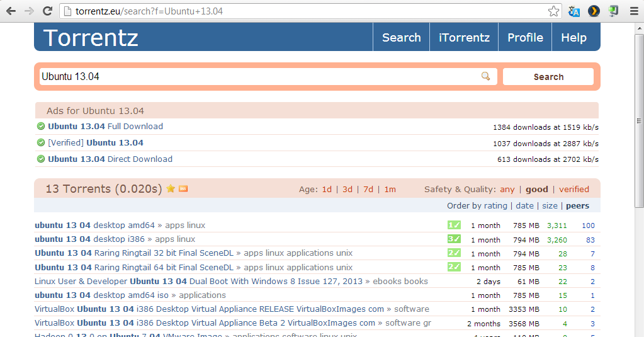Viewport: 644px width, 337px height.
Task: Open VirtualBox i386 Virtual Appliance Beta 2 torrent
Action: [205, 323]
